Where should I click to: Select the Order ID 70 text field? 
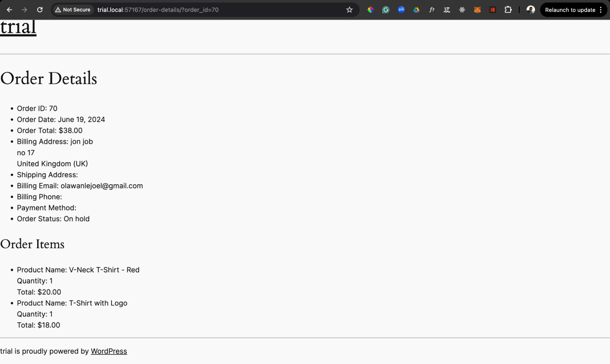tap(37, 108)
